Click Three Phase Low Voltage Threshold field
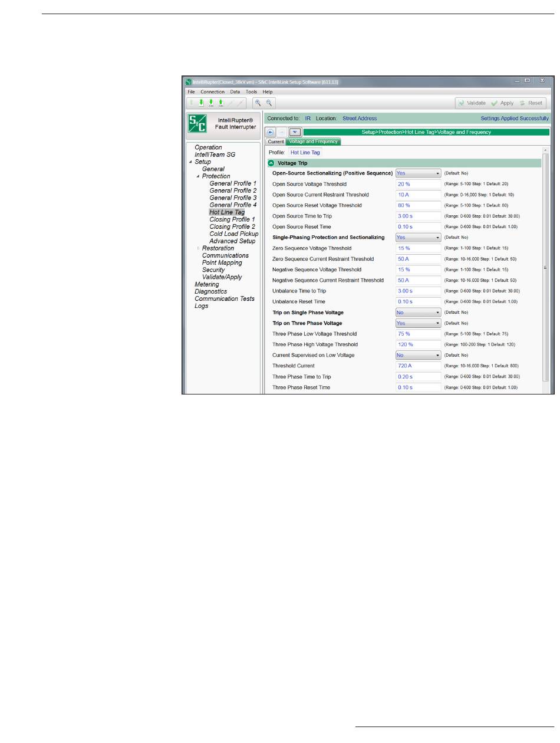 click(x=418, y=334)
